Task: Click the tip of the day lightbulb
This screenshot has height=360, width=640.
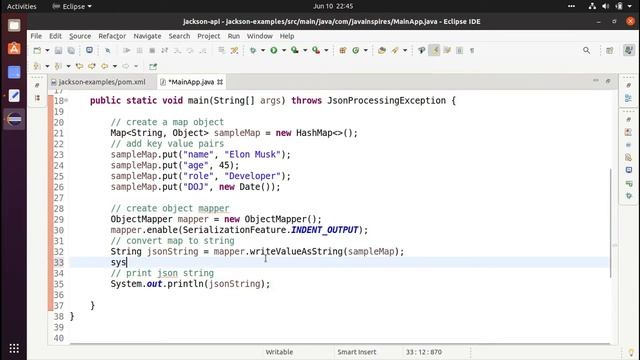Action: [x=631, y=352]
